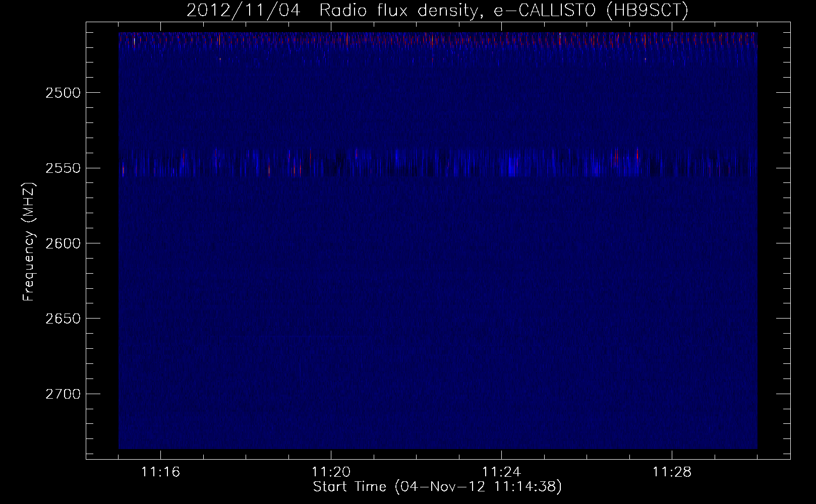Select the 2550 frequency axis label
Screen dimensions: 816x504
coord(63,168)
